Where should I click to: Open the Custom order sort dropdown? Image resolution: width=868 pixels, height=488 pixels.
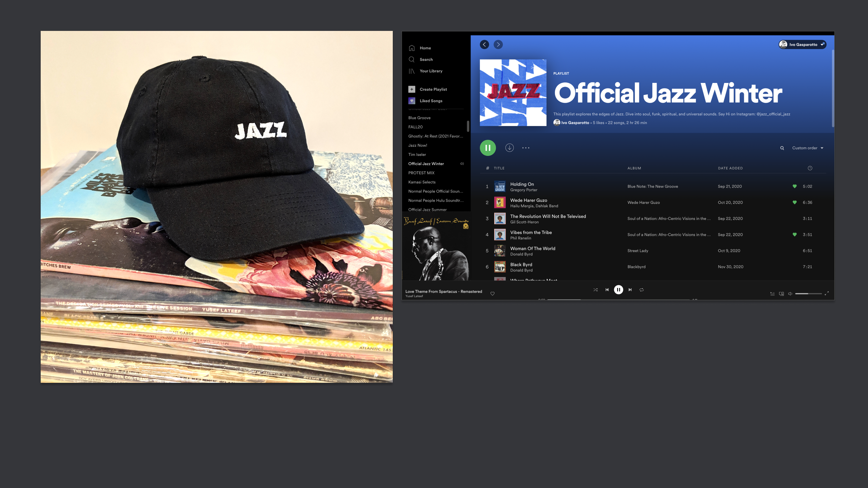click(x=808, y=148)
